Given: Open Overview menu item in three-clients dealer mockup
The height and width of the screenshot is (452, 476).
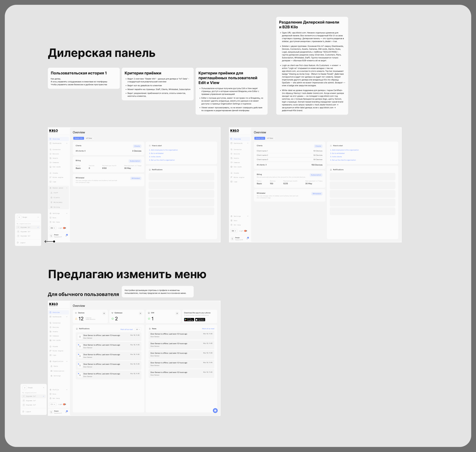Looking at the screenshot, I should (x=240, y=139).
